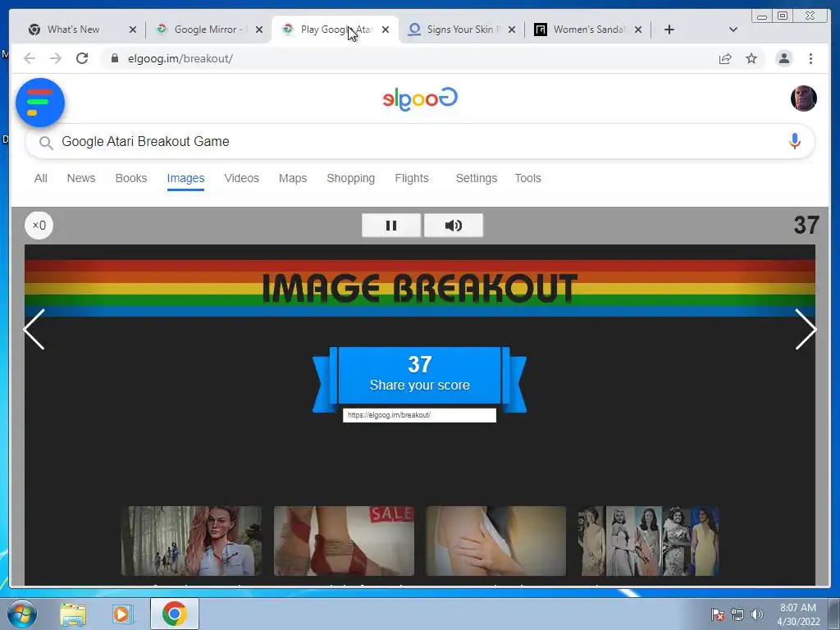This screenshot has height=630, width=840.
Task: View site information lock icon
Action: 114,58
